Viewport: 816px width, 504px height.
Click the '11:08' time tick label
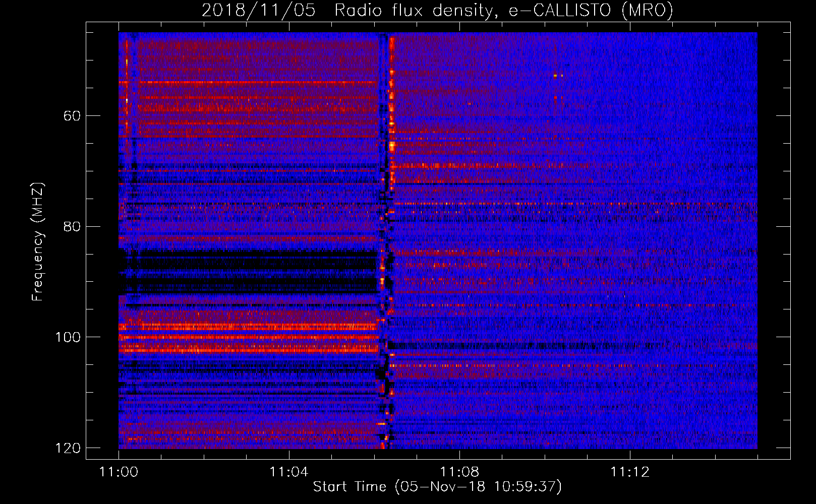tap(459, 472)
